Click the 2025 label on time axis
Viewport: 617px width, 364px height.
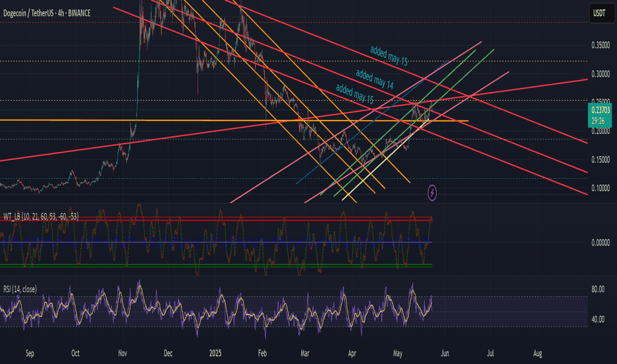(215, 353)
